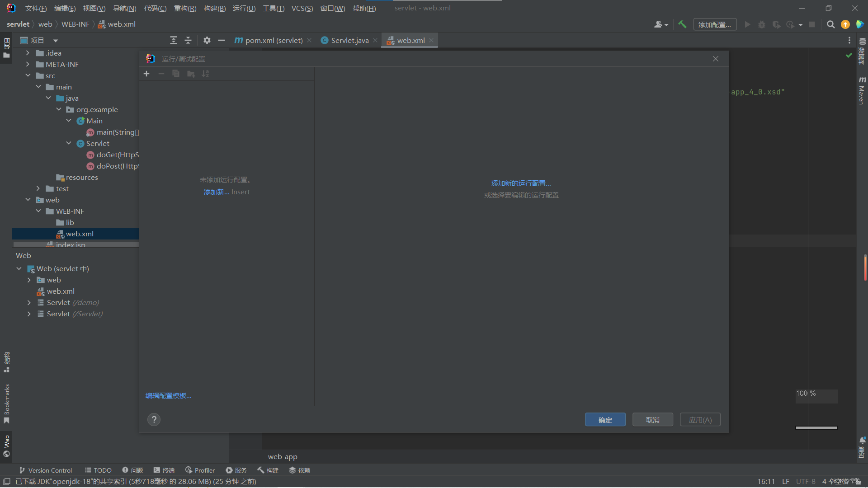Open the search everywhere magnifier icon
This screenshot has height=488, width=868.
tap(830, 24)
